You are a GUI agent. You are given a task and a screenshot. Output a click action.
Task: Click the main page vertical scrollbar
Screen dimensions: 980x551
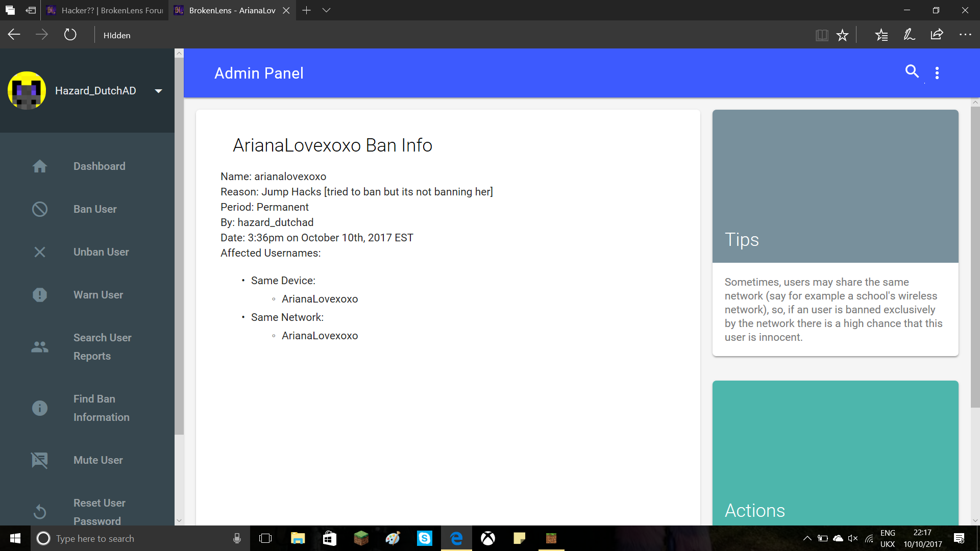(x=975, y=258)
